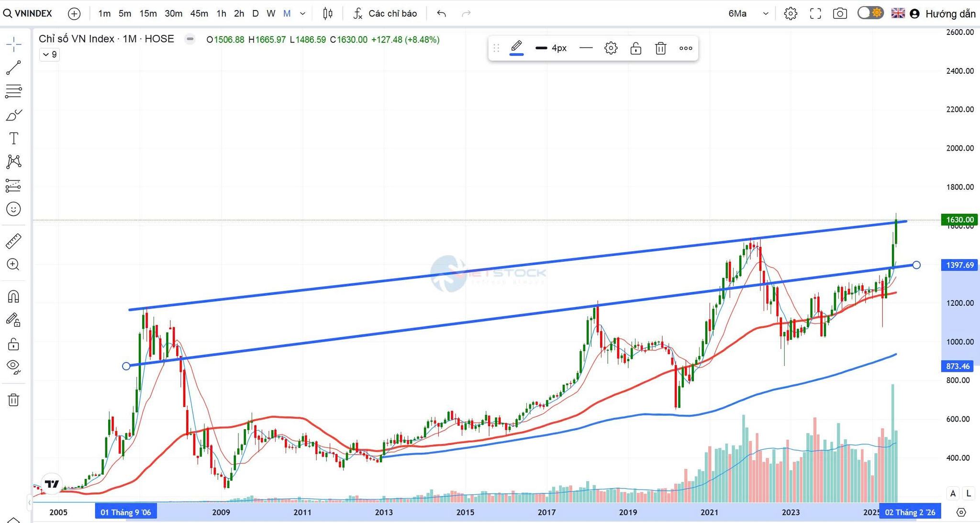
Task: Select the 1h timeframe
Action: (x=221, y=13)
